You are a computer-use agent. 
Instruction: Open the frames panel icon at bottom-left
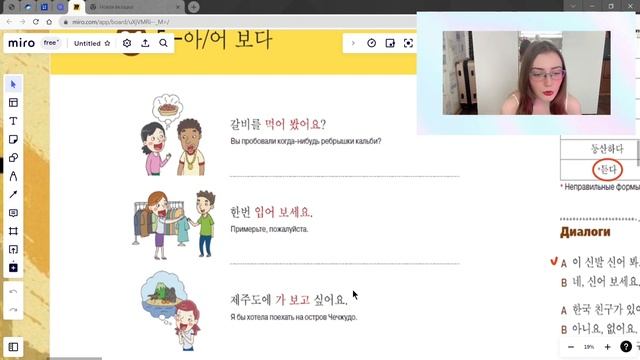coord(13,347)
